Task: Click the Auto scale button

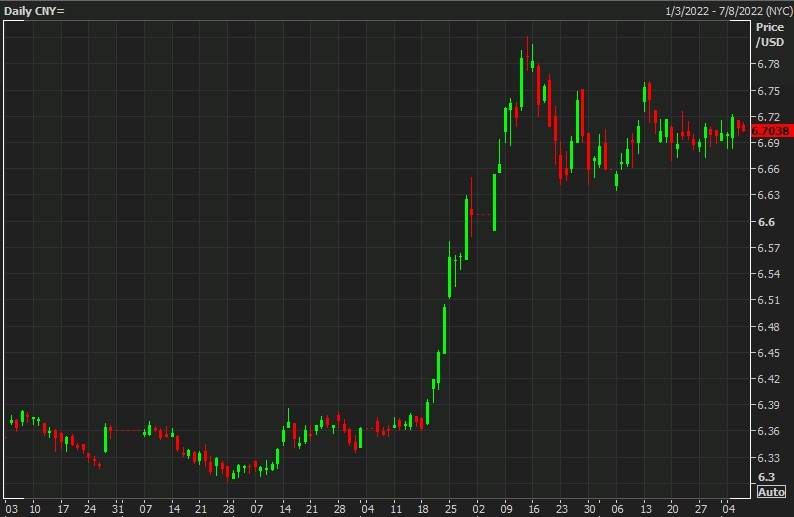Action: tap(771, 492)
